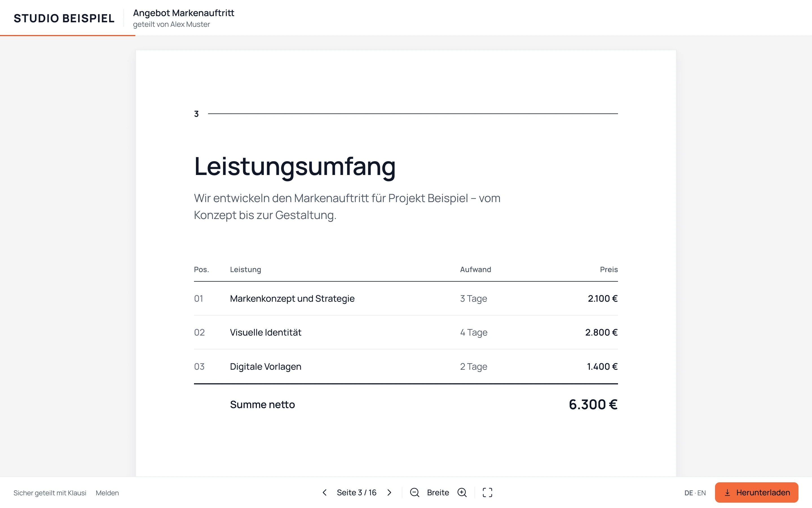
Task: Select 'Digitale Vorlagen' row text
Action: tap(265, 366)
